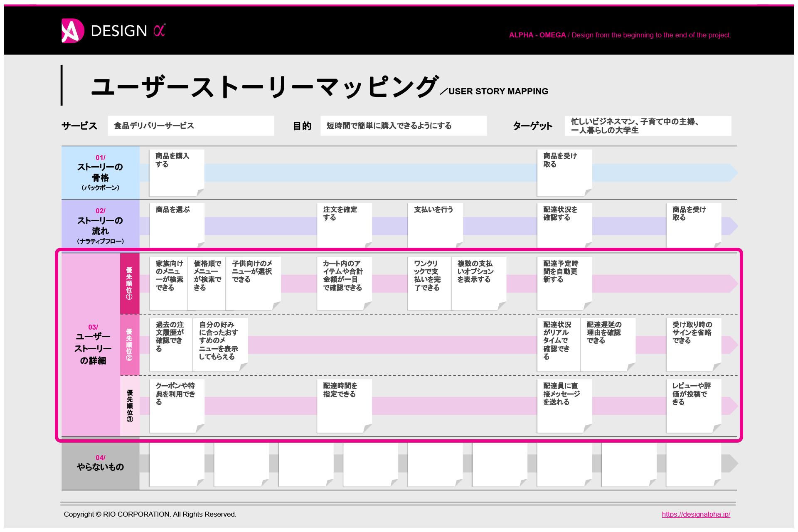Select the note 配達遅延の理由を確認できる
Image resolution: width=798 pixels, height=532 pixels.
(x=608, y=345)
